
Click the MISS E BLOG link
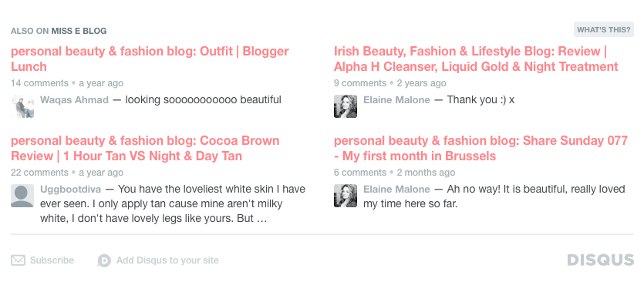point(79,31)
